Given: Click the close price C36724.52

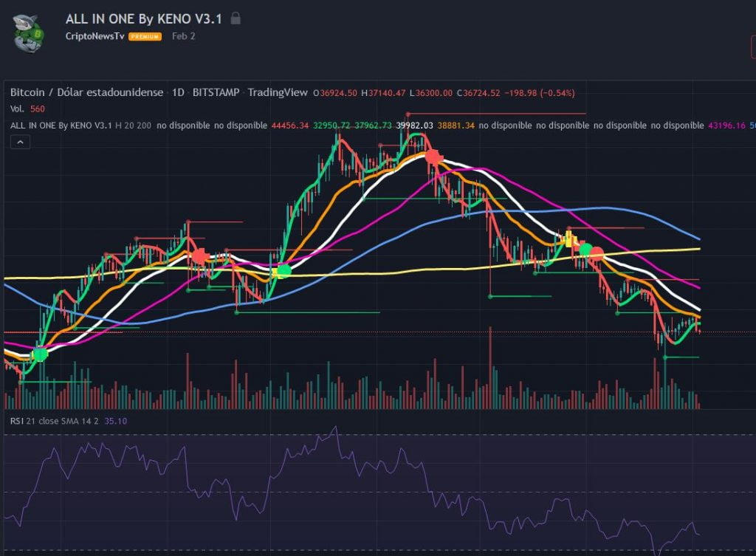Looking at the screenshot, I should pos(478,93).
